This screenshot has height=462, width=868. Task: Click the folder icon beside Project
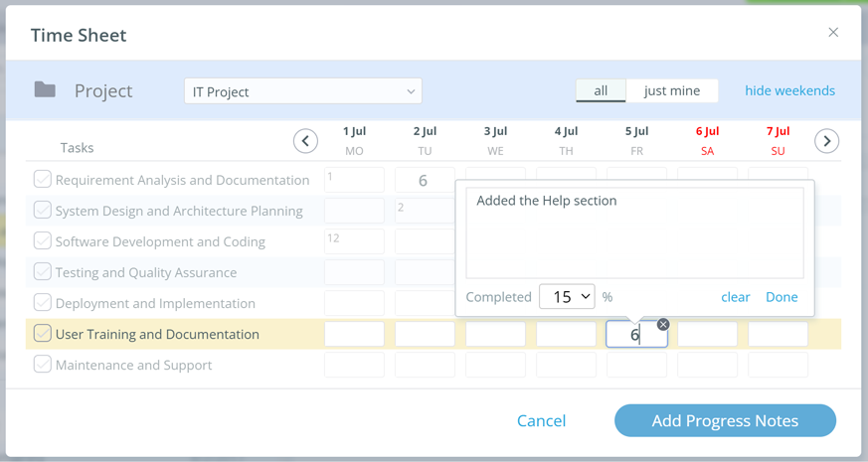(x=45, y=90)
